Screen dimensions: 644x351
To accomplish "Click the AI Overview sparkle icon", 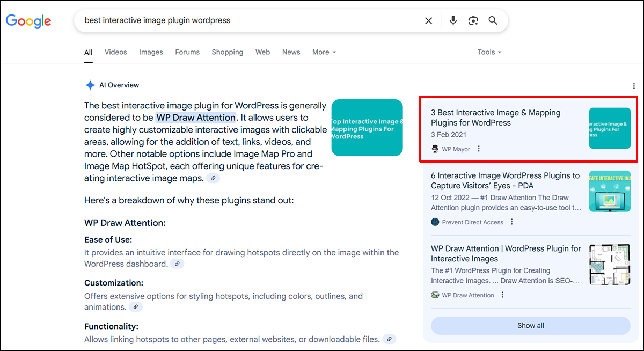I will tap(90, 85).
